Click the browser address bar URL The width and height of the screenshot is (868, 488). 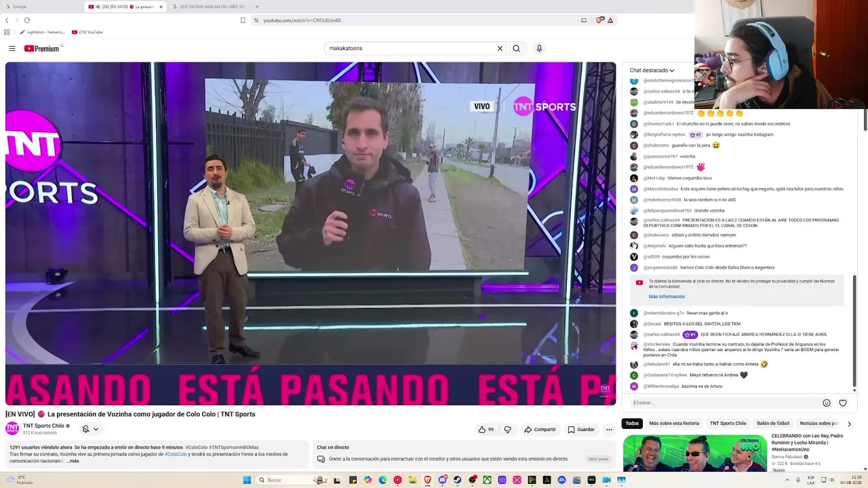[302, 20]
